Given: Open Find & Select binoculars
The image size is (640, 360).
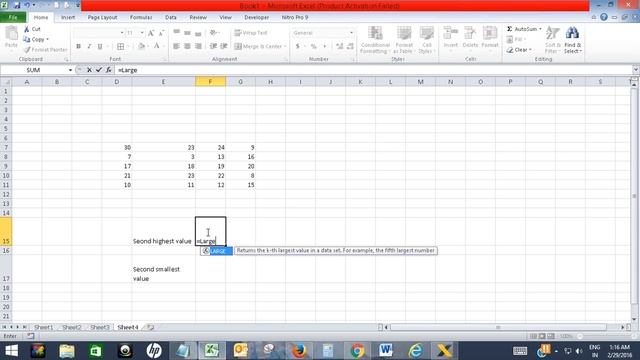Looking at the screenshot, I should 573,40.
